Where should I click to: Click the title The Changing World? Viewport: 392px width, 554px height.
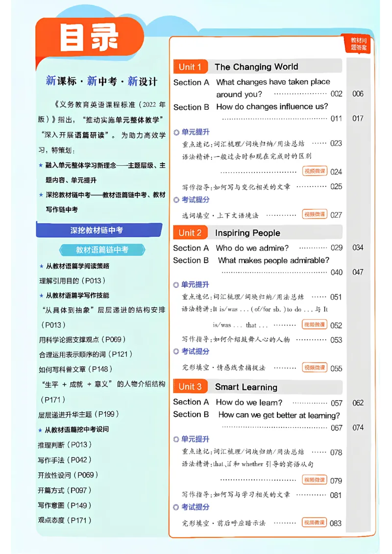pos(256,67)
